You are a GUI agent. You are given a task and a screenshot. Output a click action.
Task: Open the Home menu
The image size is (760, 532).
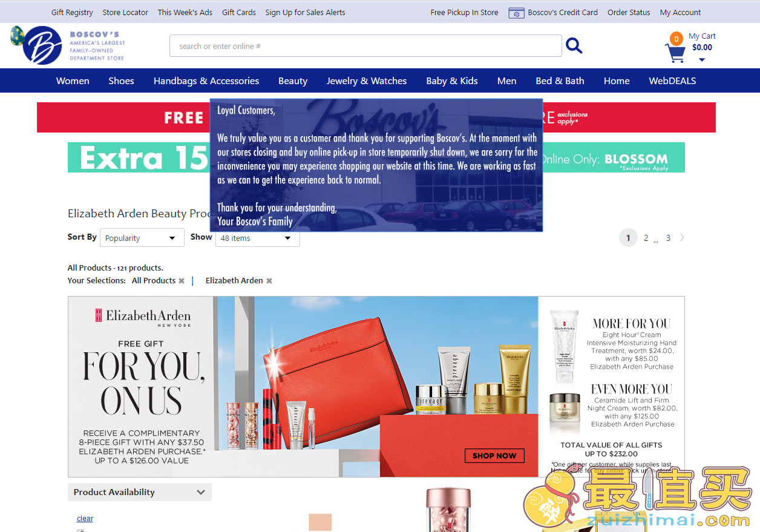617,80
